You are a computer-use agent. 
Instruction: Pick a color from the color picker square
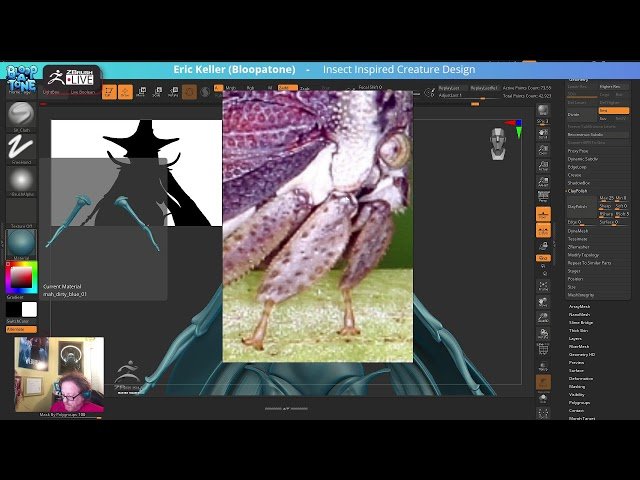click(21, 275)
